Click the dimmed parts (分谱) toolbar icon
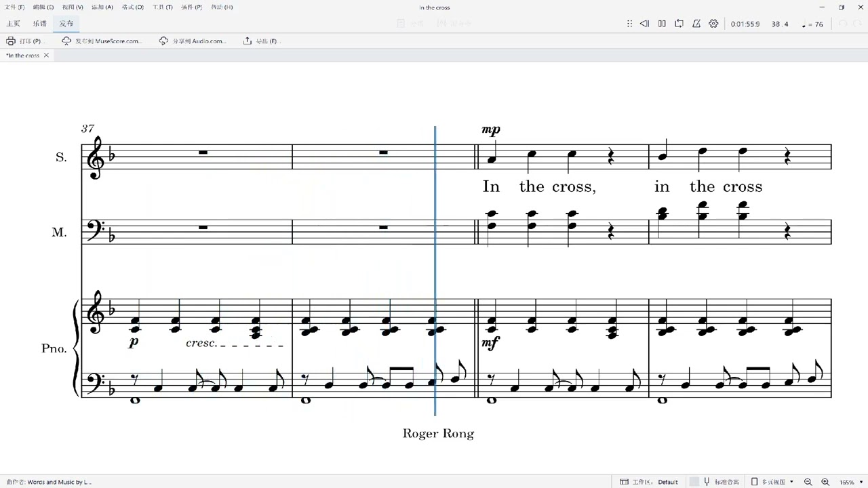 point(411,24)
